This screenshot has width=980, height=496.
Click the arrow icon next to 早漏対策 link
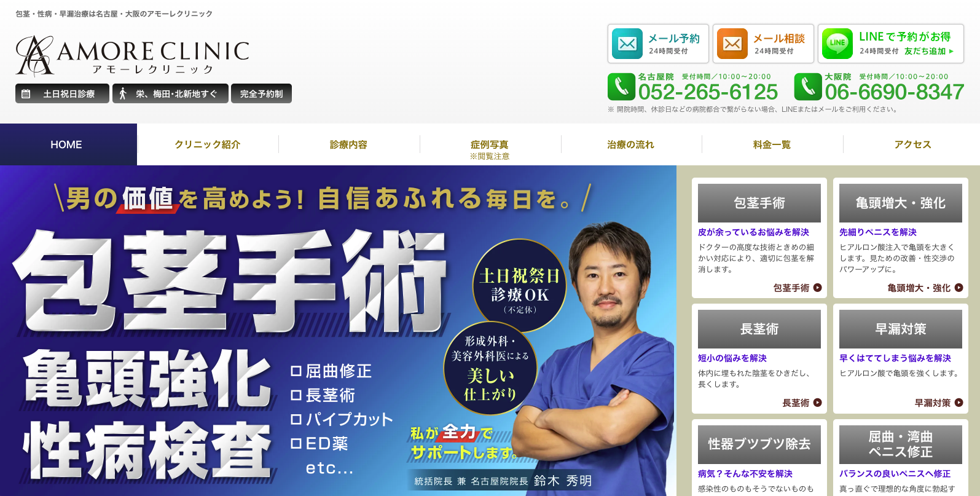(x=958, y=403)
